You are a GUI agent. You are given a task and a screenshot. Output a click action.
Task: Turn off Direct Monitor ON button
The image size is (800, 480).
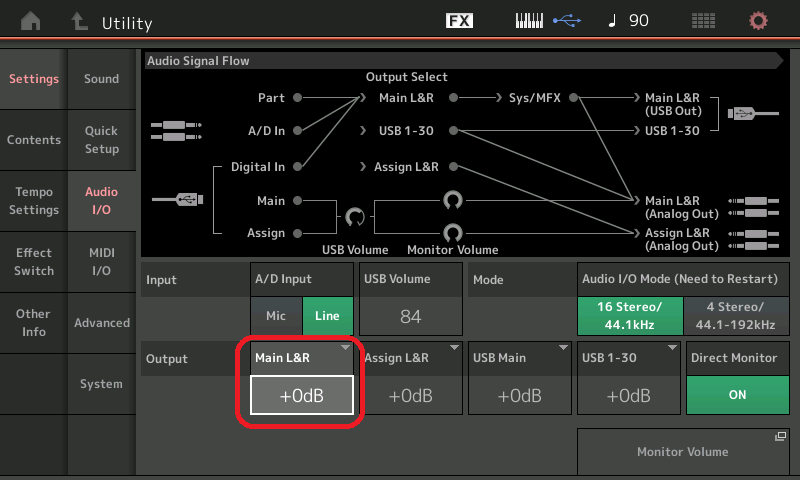click(737, 394)
